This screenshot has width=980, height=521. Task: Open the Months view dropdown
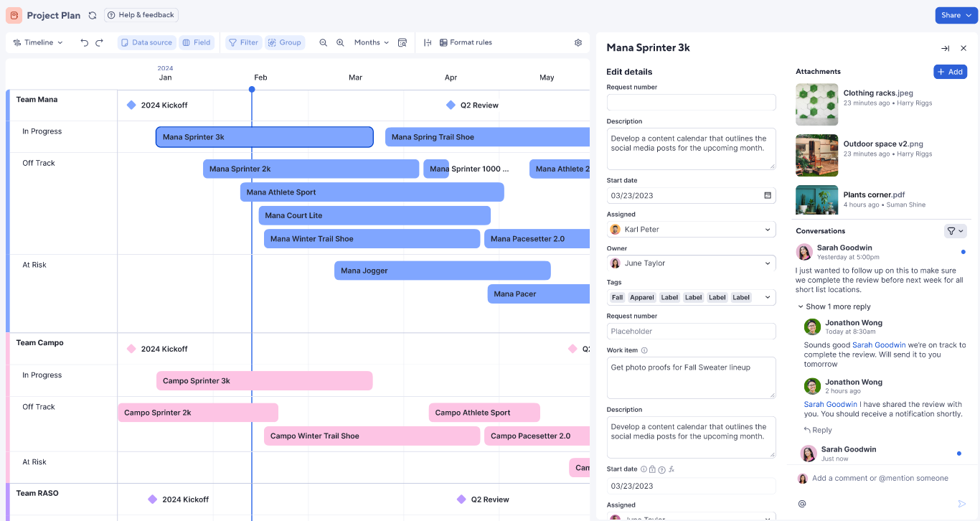(371, 42)
